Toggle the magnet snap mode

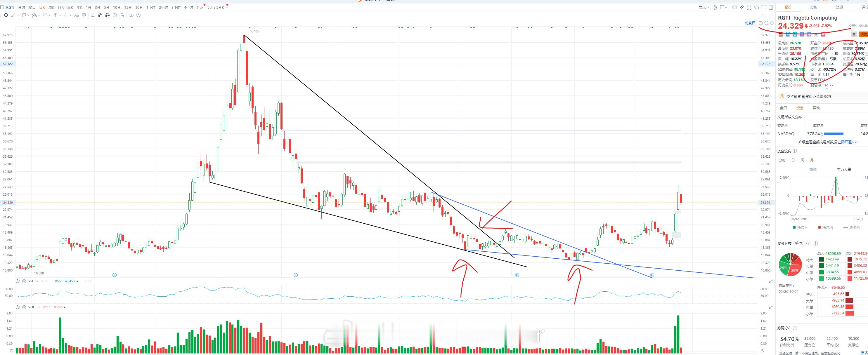(x=100, y=15)
